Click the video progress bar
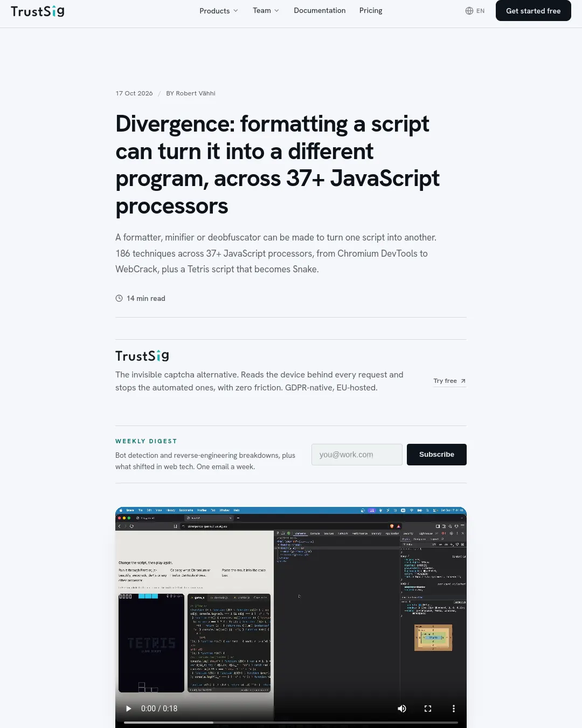 pos(291,722)
